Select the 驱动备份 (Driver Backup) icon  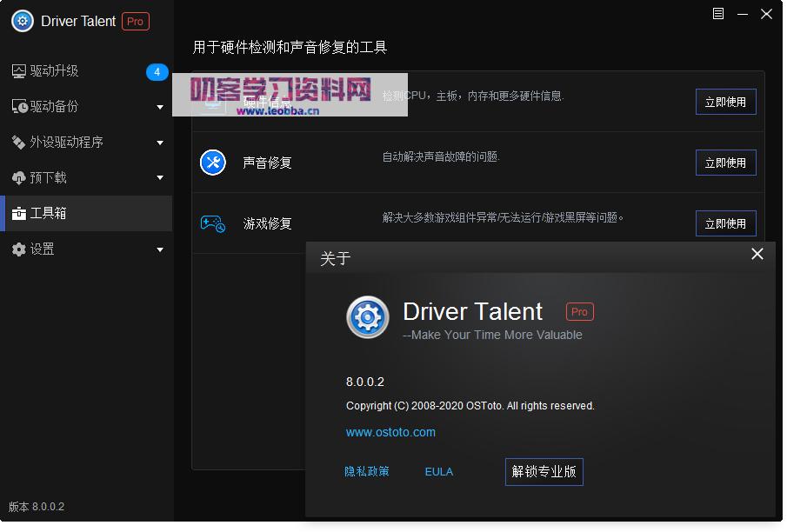(x=21, y=107)
